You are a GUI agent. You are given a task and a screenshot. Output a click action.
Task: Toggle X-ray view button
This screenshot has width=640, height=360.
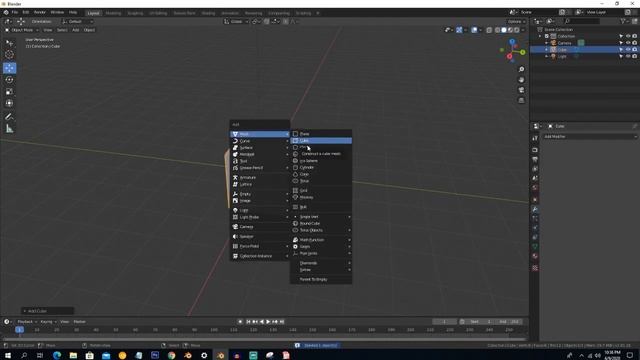(489, 30)
